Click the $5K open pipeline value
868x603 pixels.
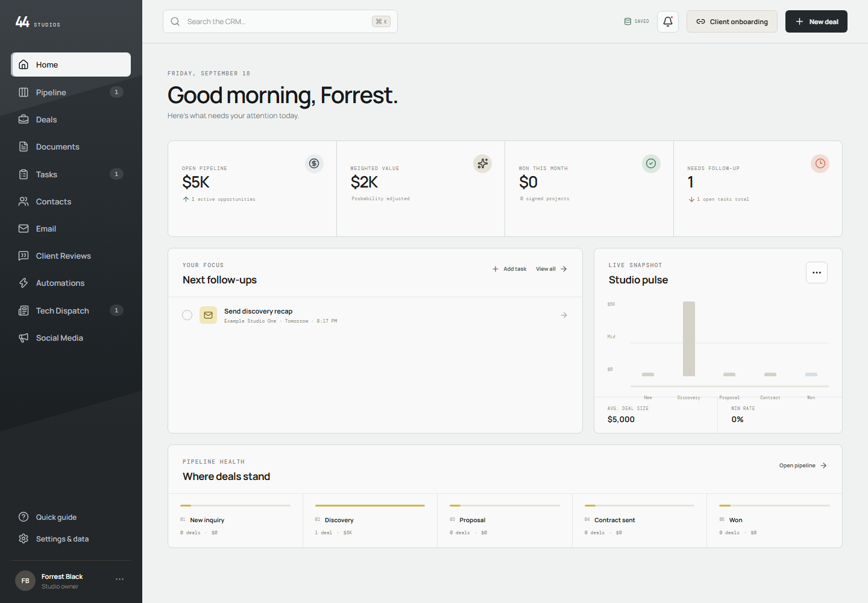[196, 182]
